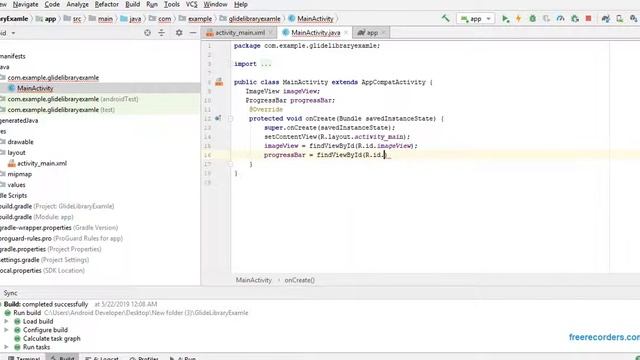Click Sync Project with Gradle Files icon
The image size is (640, 360).
tap(605, 19)
